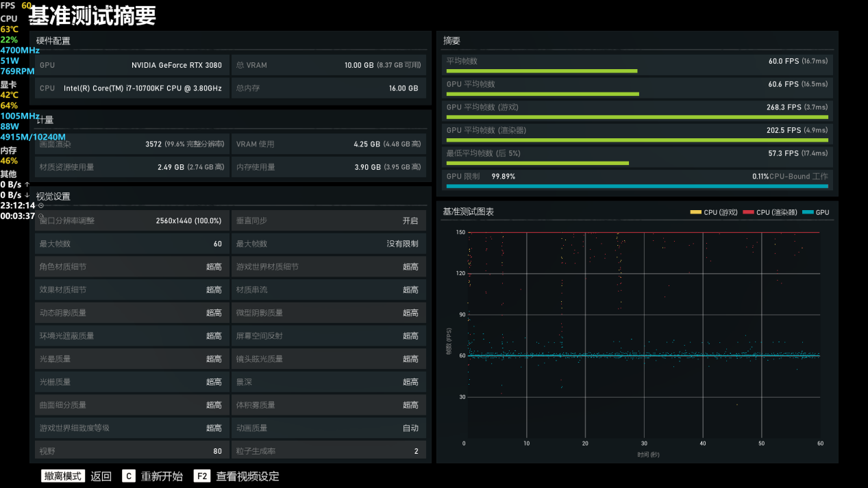Click the 0.11% CPU-Bound 工作 label

(x=790, y=177)
